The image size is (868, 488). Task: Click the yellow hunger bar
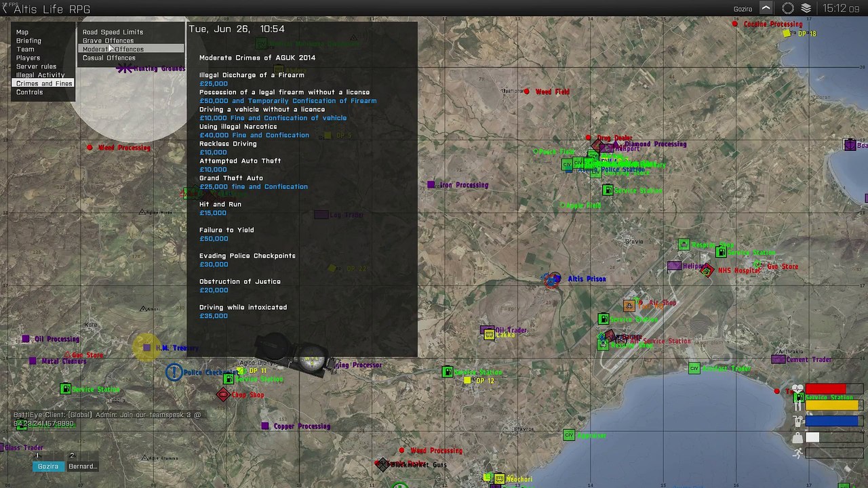click(x=832, y=405)
